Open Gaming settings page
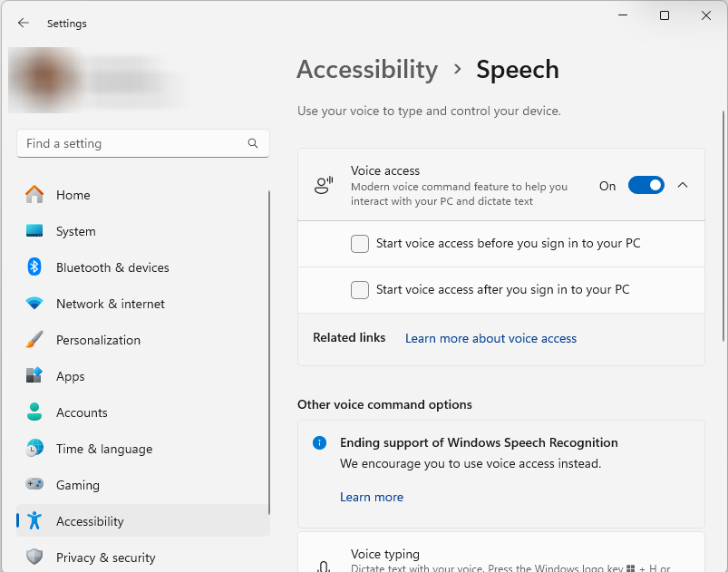Screen dimensions: 728x572 [143, 485]
